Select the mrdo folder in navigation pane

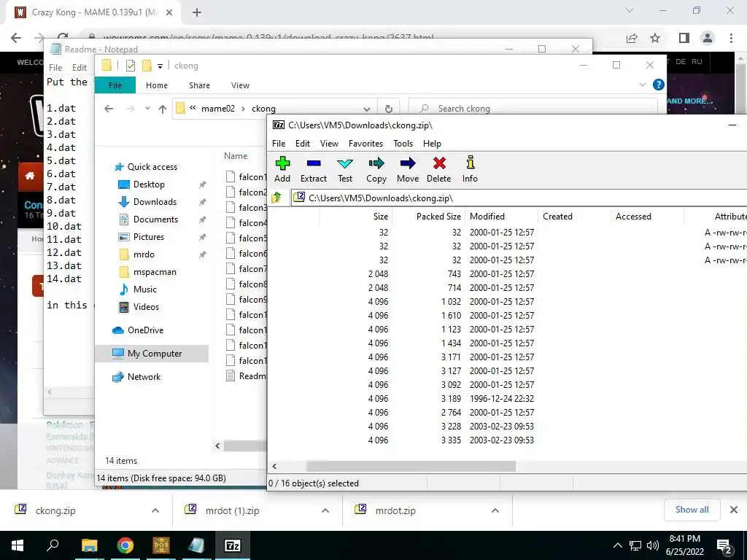click(x=144, y=254)
